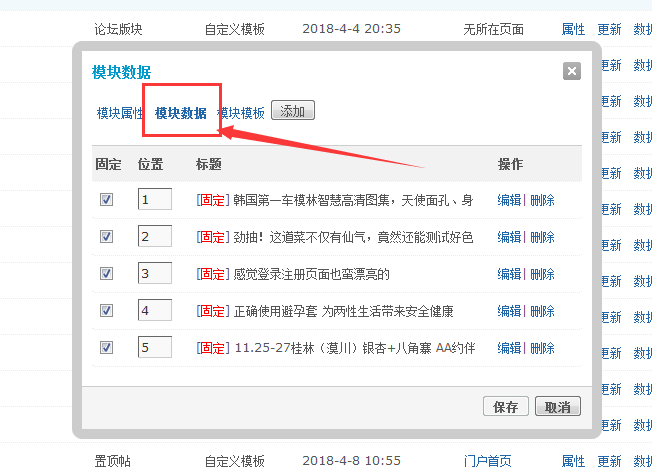Image resolution: width=652 pixels, height=469 pixels.
Task: Click 论坛版块 module name in background list
Action: (118, 29)
